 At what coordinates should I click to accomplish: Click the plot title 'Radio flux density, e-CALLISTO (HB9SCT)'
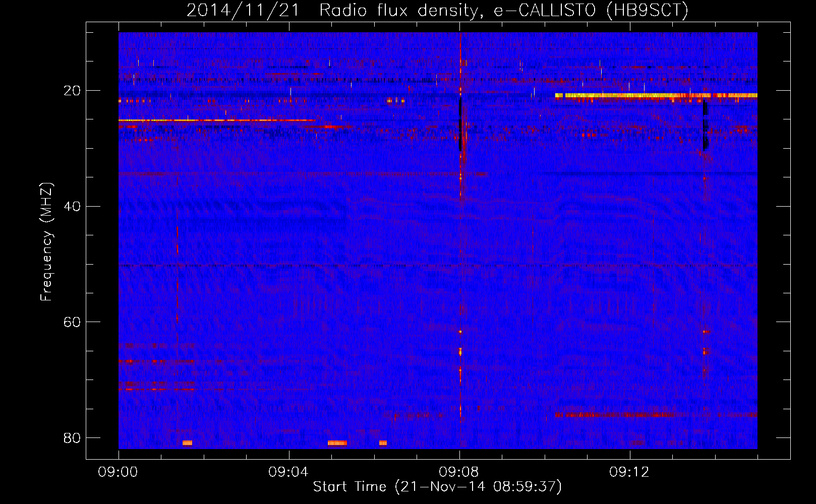click(x=503, y=10)
